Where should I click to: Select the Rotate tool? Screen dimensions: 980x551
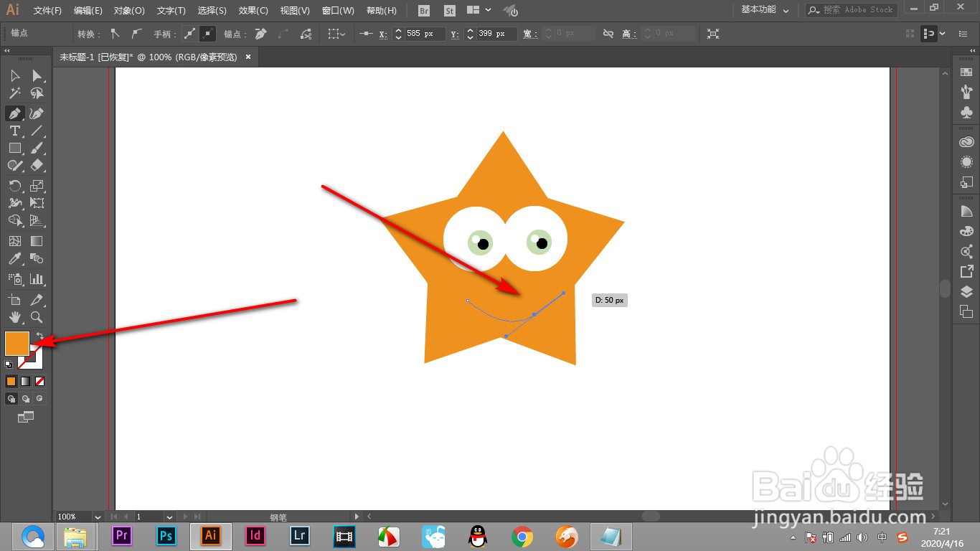(14, 186)
